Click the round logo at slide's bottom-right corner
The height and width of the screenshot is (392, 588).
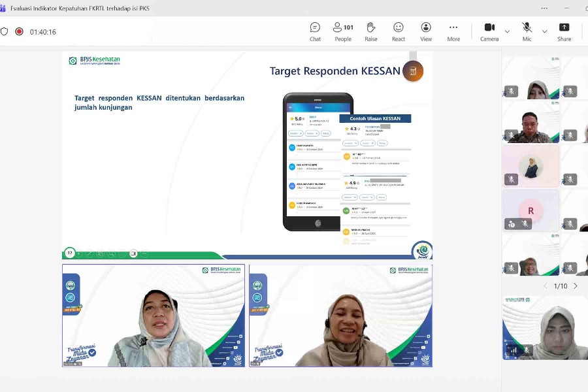pyautogui.click(x=422, y=250)
